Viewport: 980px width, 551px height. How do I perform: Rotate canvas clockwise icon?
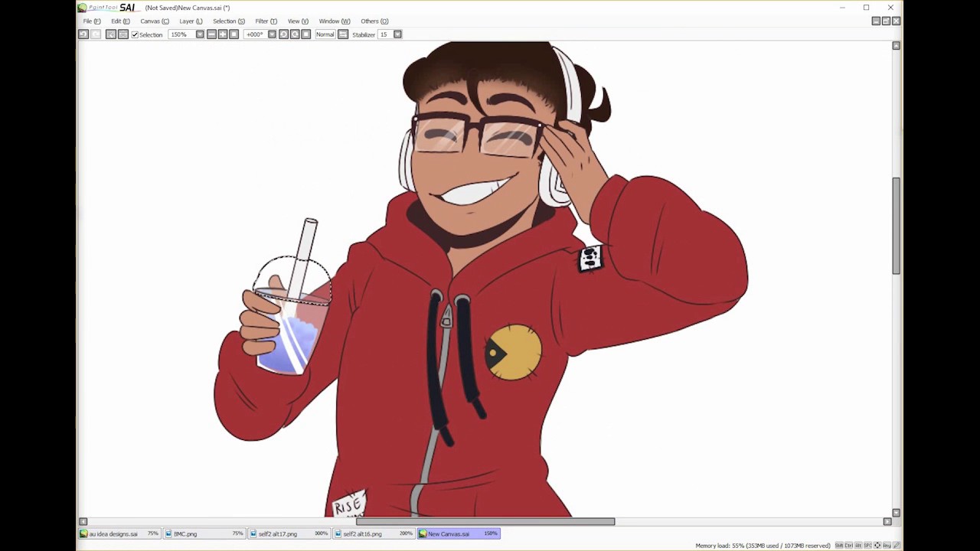[x=295, y=34]
